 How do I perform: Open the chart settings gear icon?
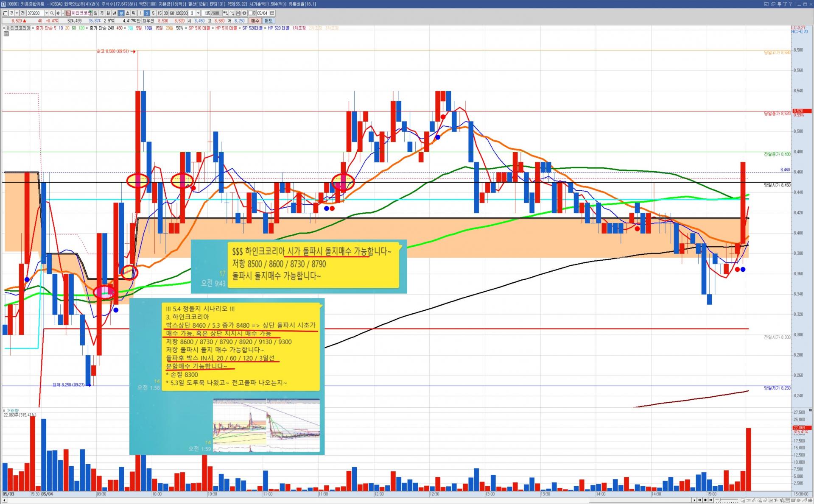(244, 13)
